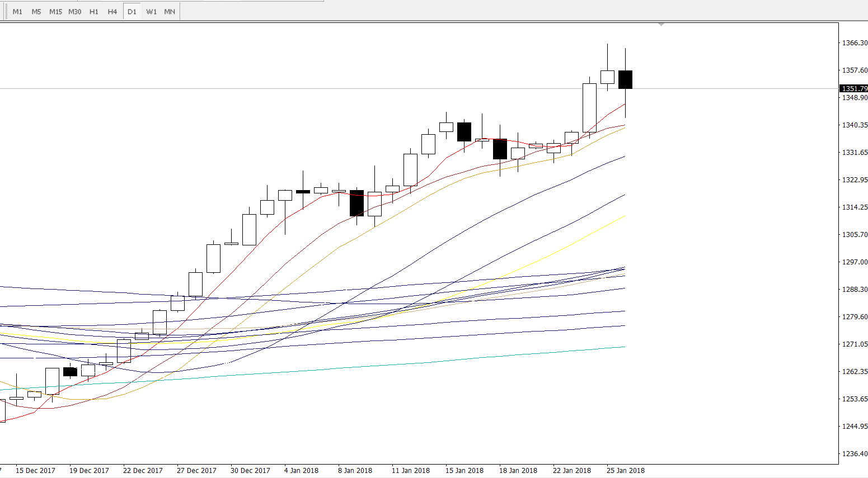Select the M5 timeframe button
The image size is (868, 478).
click(x=36, y=12)
